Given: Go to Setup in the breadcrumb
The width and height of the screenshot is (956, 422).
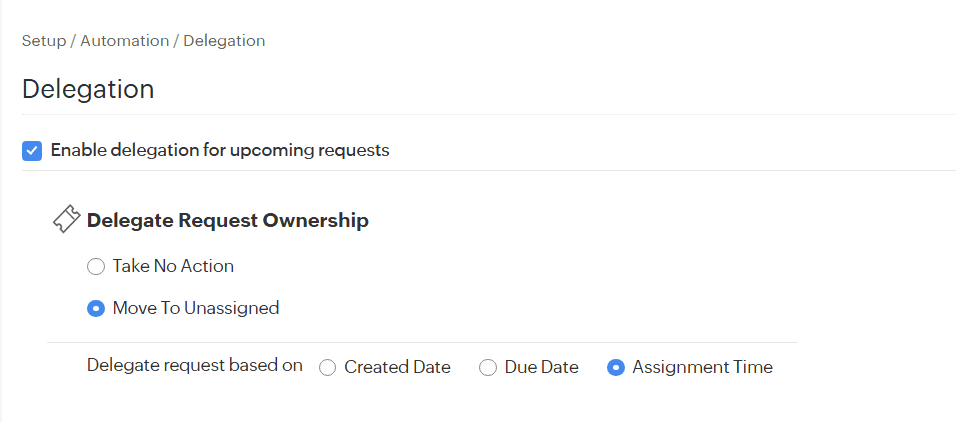Looking at the screenshot, I should tap(44, 41).
